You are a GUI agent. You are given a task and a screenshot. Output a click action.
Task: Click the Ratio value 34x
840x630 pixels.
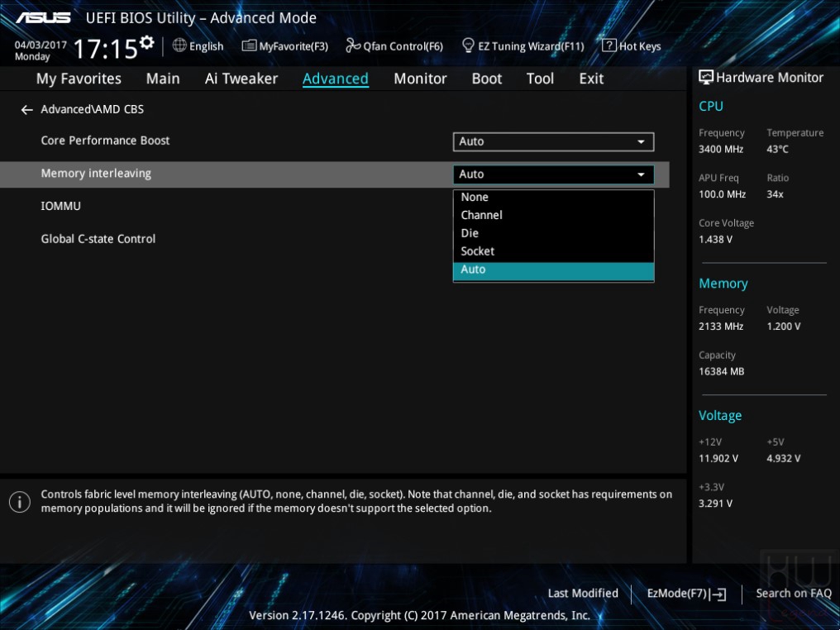pos(775,194)
